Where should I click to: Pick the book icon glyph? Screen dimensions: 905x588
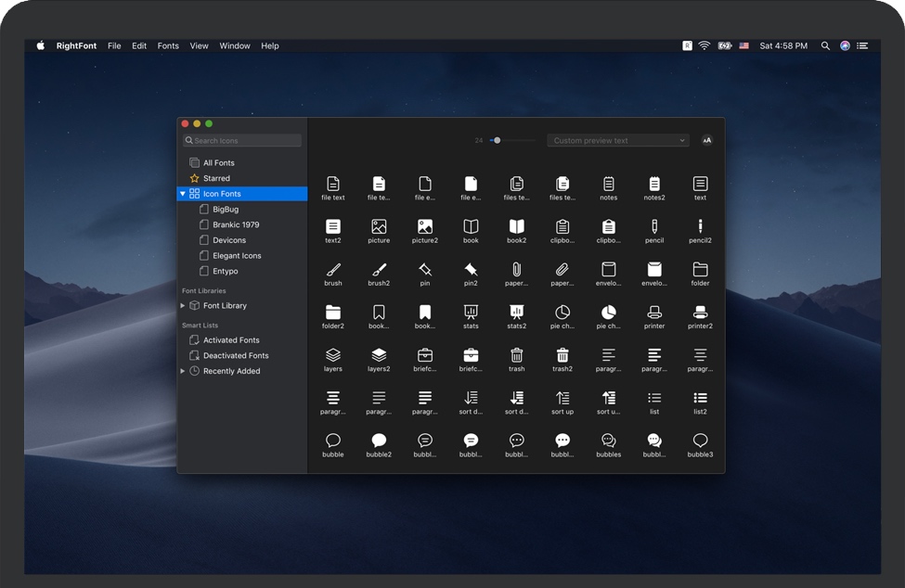point(471,226)
